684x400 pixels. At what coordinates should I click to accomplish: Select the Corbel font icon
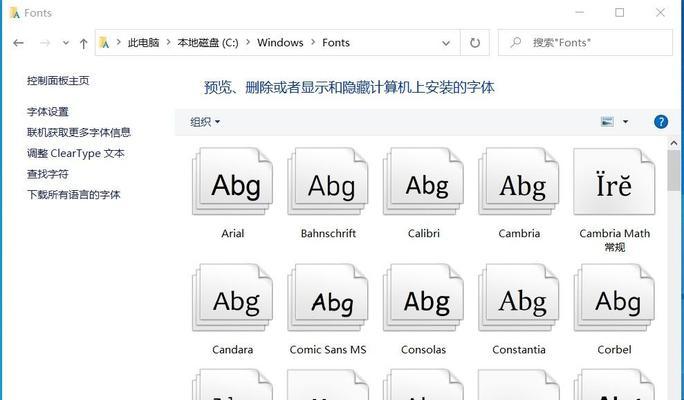pyautogui.click(x=615, y=297)
